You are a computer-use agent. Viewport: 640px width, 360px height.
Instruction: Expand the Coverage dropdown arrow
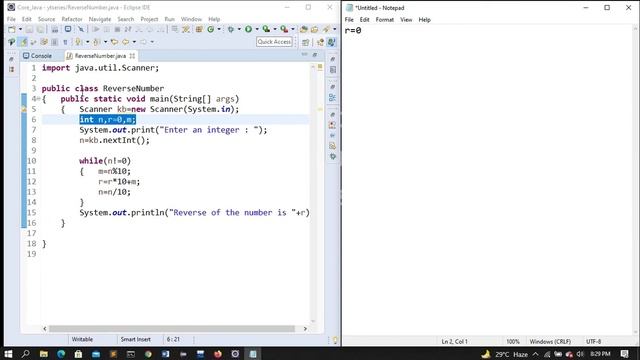tap(274, 29)
